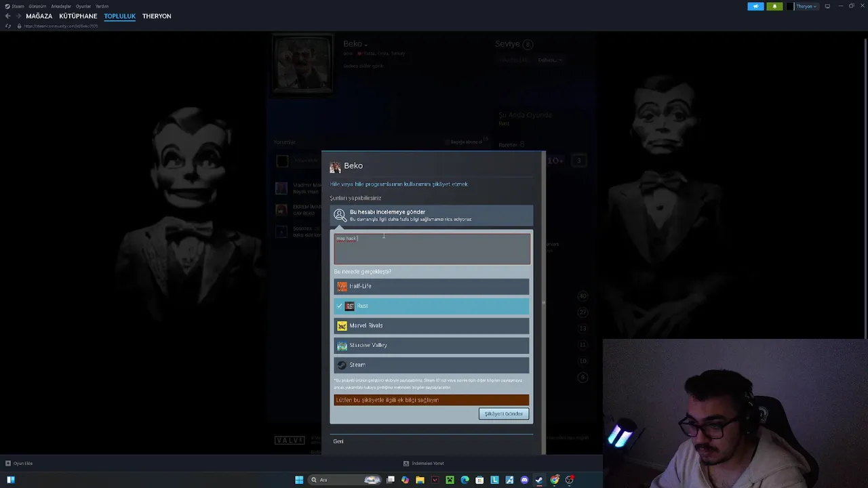Viewport: 868px width, 488px height.
Task: Select Half-Life as the game
Action: pyautogui.click(x=431, y=286)
